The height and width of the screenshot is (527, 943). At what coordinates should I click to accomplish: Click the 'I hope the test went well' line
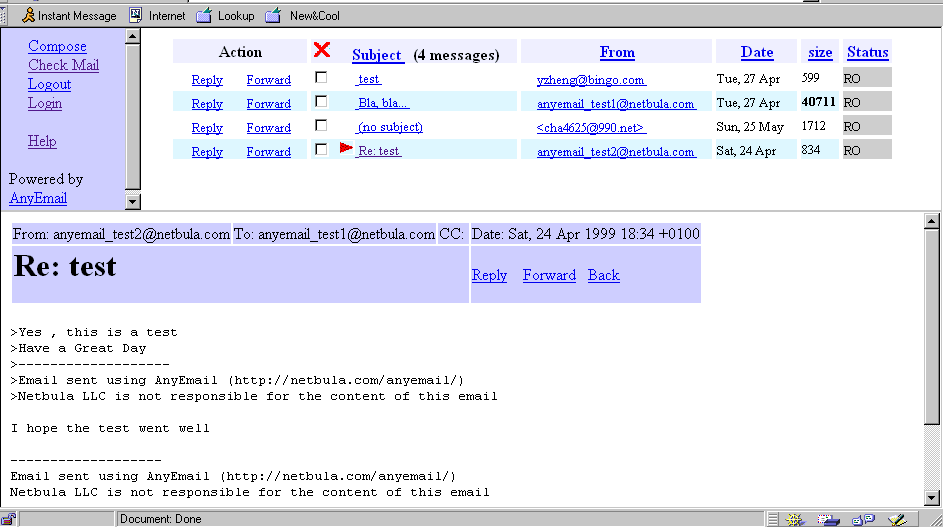[110, 428]
